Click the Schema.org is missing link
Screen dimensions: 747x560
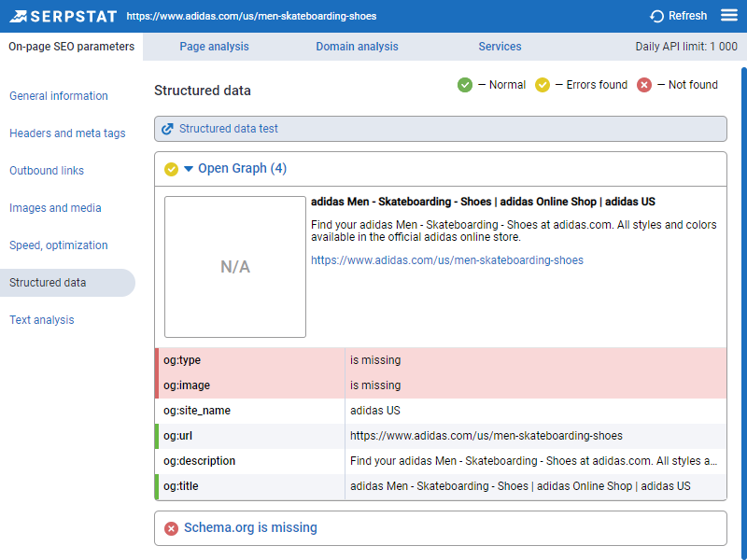[250, 527]
